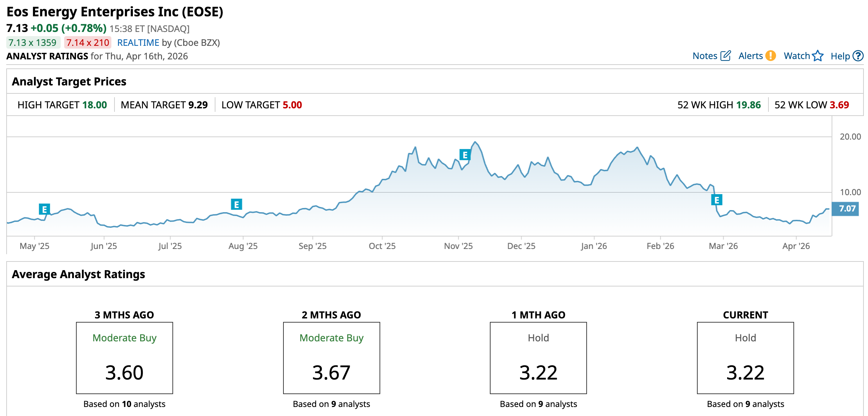
Task: Select the 2 MTHS AGO 3.67 rating box
Action: tap(331, 358)
